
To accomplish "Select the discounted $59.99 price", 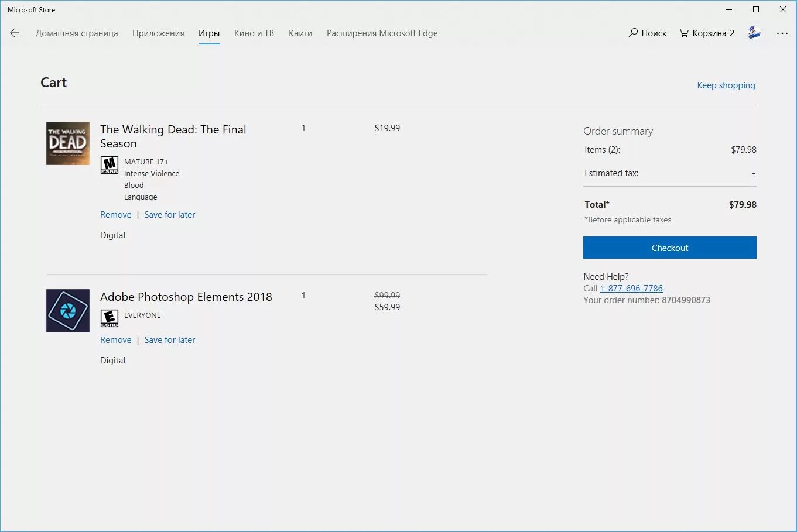I will [387, 307].
